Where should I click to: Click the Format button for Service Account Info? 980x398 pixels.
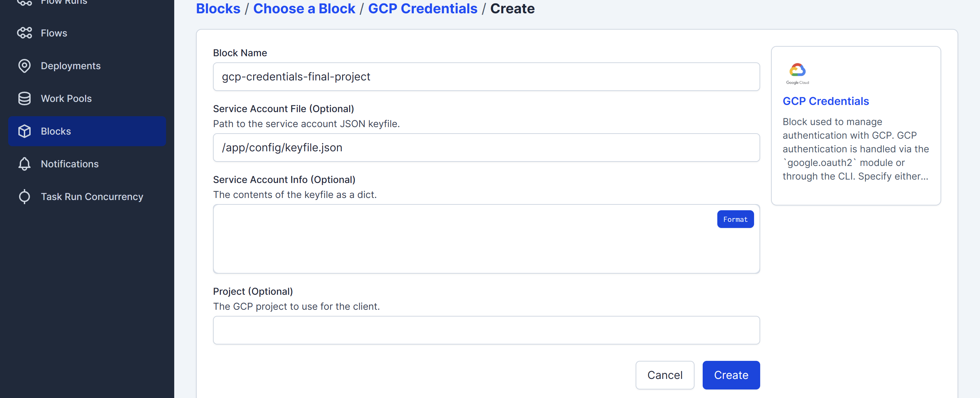[x=735, y=219]
